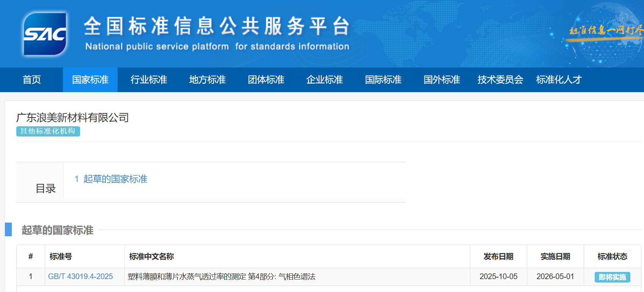Open 企业标准 from the navigation bar
Viewport: 644px width, 292px height.
[325, 80]
